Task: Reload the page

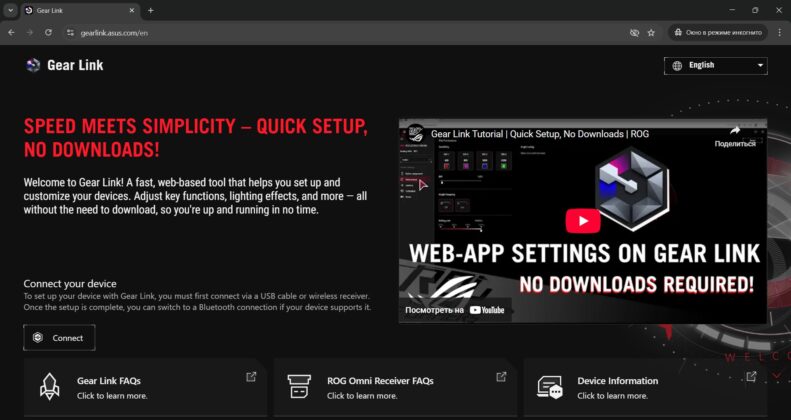Action: [48, 32]
